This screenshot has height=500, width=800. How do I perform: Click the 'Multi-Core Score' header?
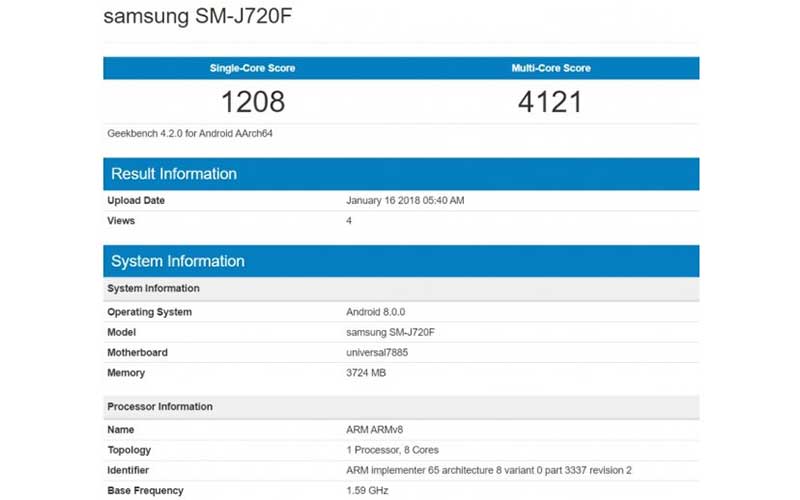[551, 68]
